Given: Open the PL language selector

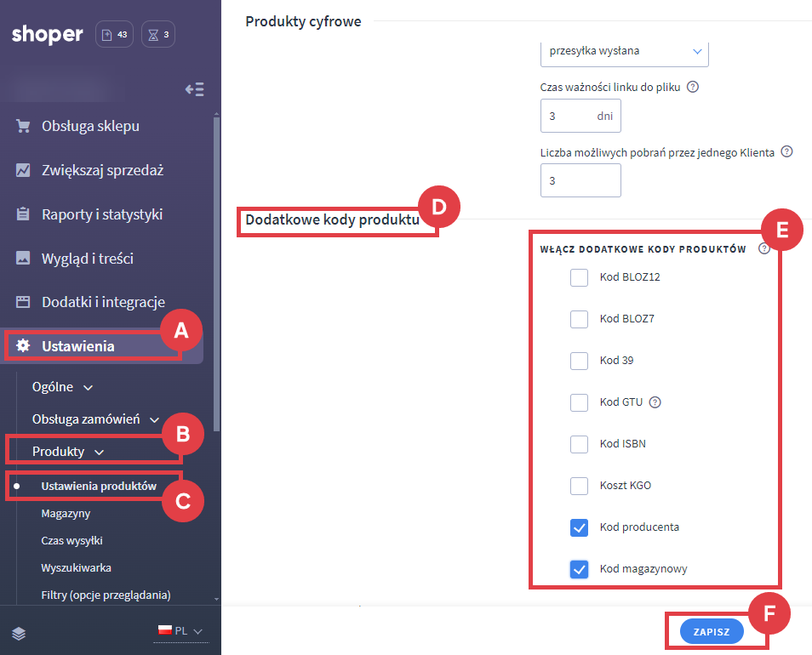Looking at the screenshot, I should [180, 631].
